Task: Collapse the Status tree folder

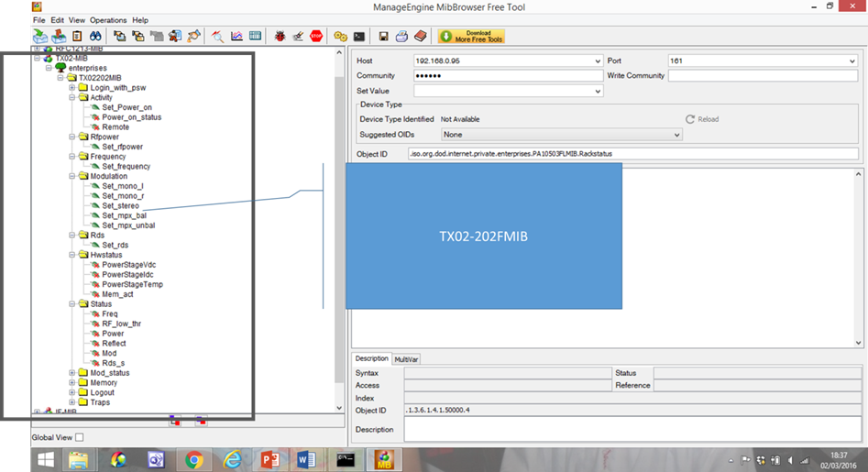Action: click(x=72, y=303)
